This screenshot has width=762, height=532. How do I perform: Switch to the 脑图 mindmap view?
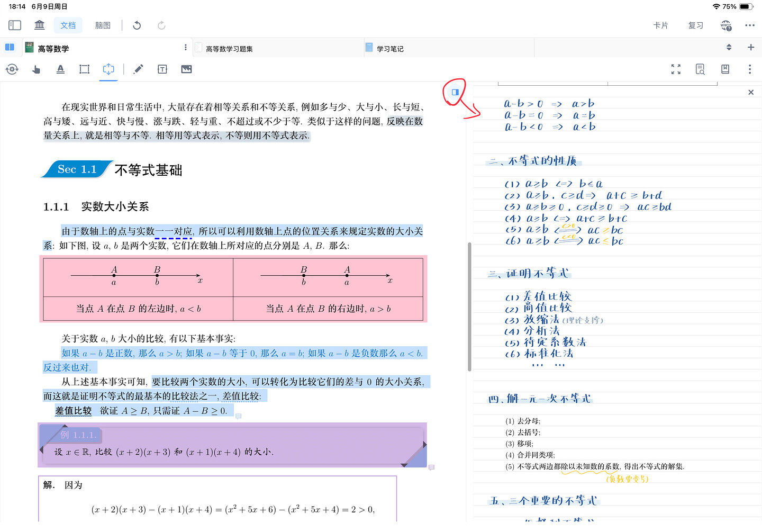point(103,25)
